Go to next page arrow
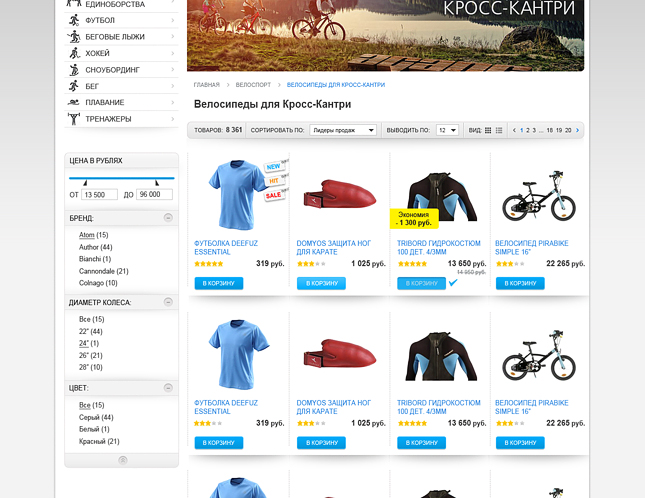Image resolution: width=645 pixels, height=498 pixels. click(578, 130)
